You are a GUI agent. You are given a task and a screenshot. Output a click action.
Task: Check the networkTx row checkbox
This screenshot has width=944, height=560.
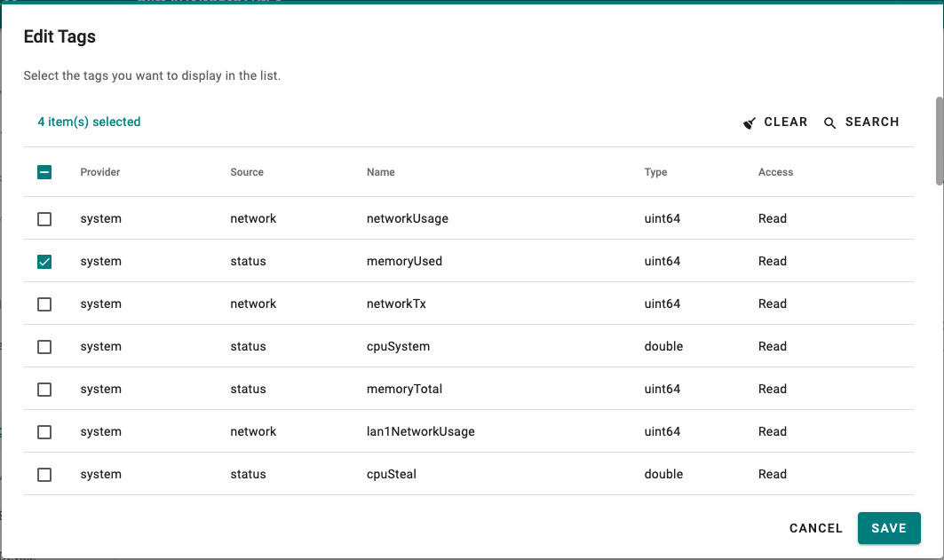pyautogui.click(x=44, y=304)
